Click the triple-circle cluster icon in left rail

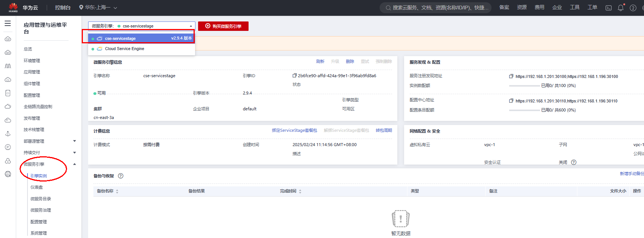(x=8, y=161)
